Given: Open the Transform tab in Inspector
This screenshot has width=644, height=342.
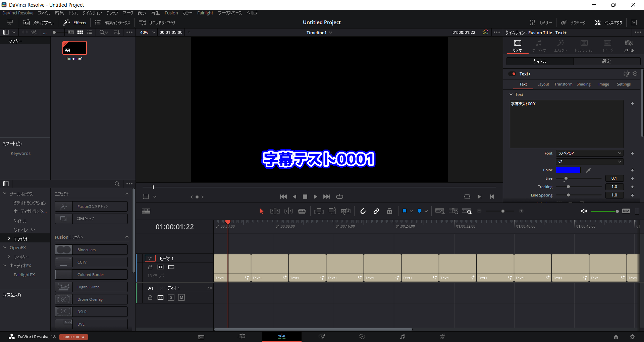Looking at the screenshot, I should 563,84.
